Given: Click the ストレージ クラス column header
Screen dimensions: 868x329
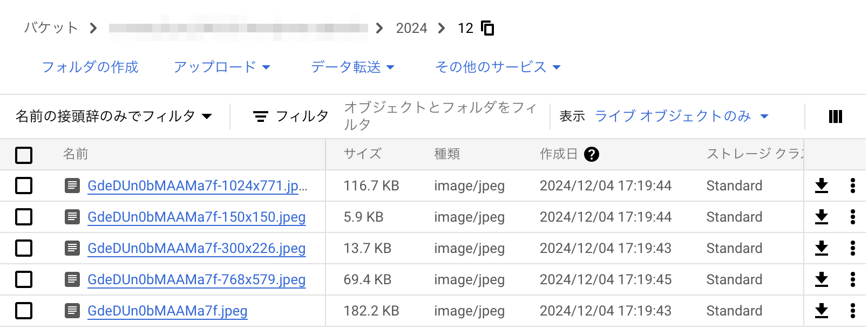Looking at the screenshot, I should tap(755, 154).
